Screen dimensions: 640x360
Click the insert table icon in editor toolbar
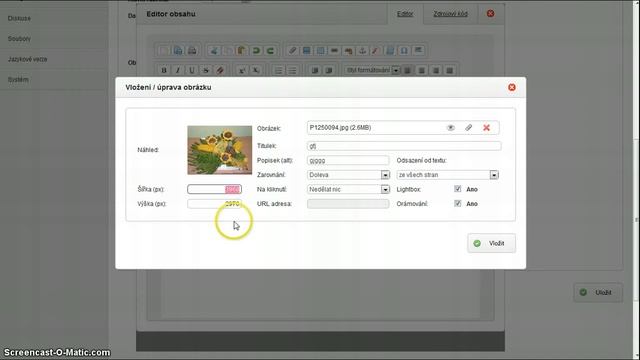coord(320,51)
